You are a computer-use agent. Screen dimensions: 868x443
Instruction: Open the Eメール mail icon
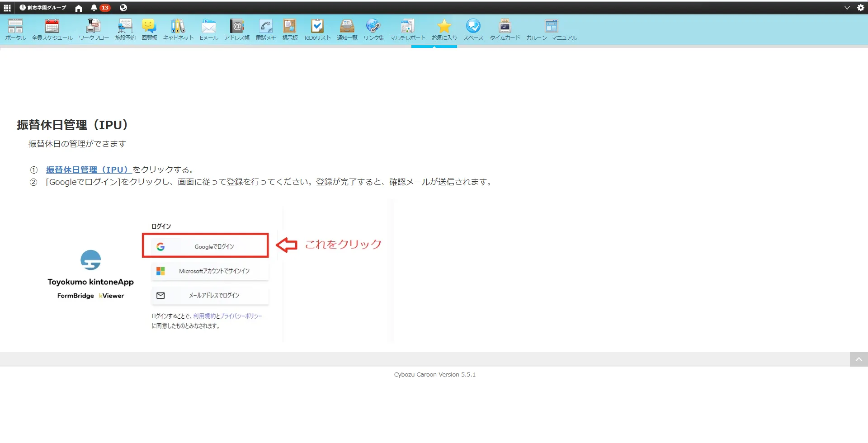tap(209, 30)
